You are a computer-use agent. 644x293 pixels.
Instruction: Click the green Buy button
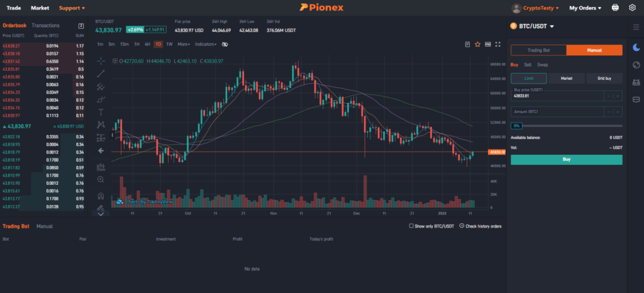point(567,160)
